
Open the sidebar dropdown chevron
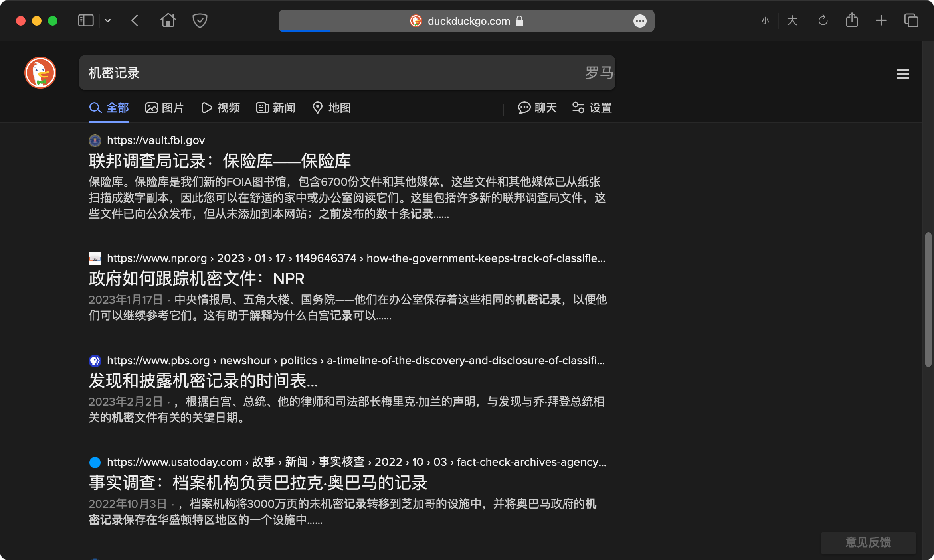click(x=108, y=21)
